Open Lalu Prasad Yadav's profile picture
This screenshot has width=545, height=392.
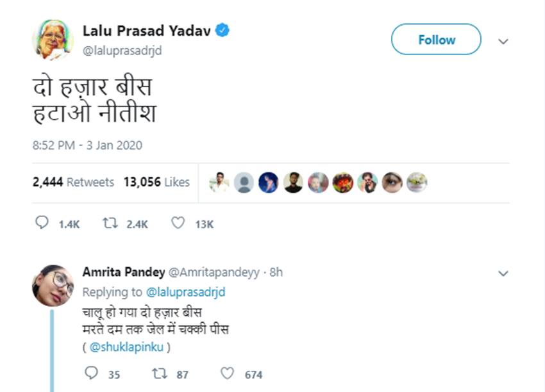[53, 40]
